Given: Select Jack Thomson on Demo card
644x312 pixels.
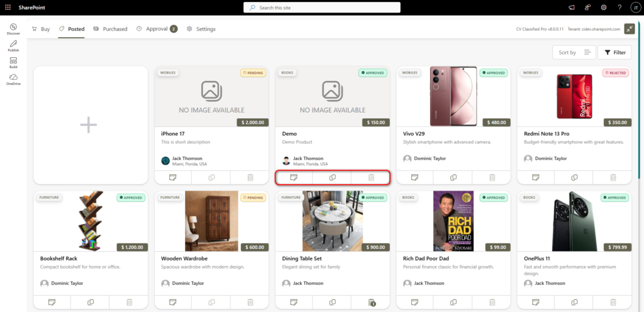Looking at the screenshot, I should click(x=308, y=159).
